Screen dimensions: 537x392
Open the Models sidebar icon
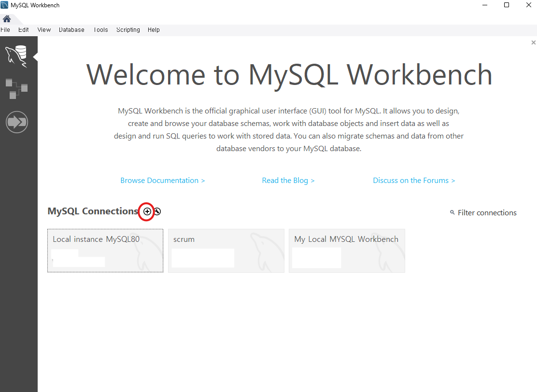16,89
